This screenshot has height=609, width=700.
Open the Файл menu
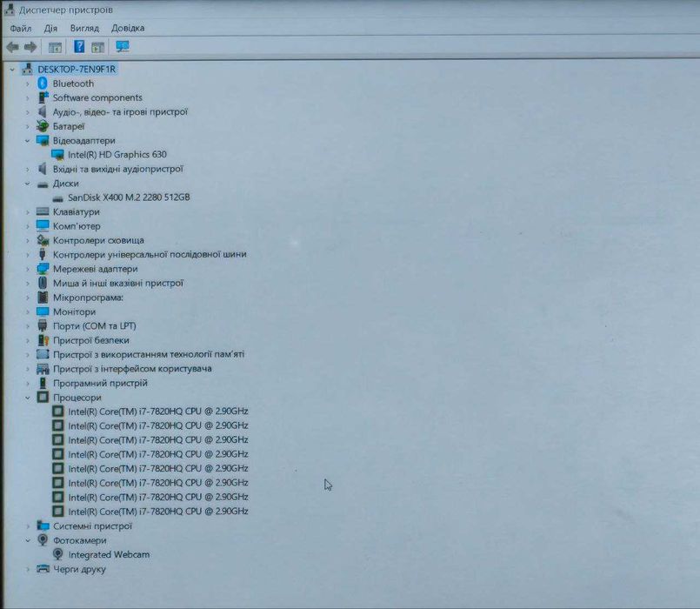coord(21,28)
